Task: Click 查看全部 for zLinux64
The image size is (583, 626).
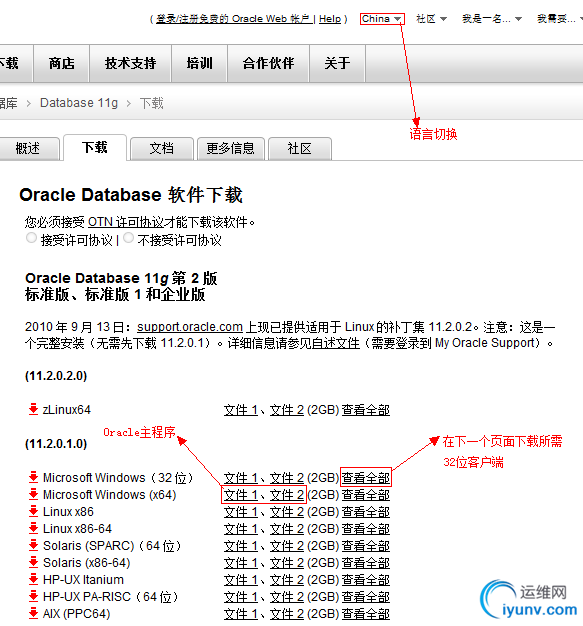Action: 366,410
